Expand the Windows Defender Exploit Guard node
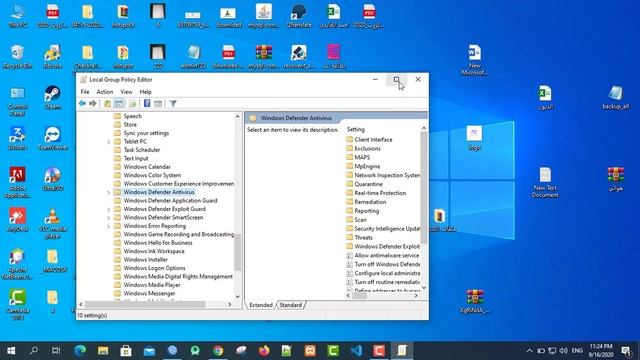 tap(109, 209)
